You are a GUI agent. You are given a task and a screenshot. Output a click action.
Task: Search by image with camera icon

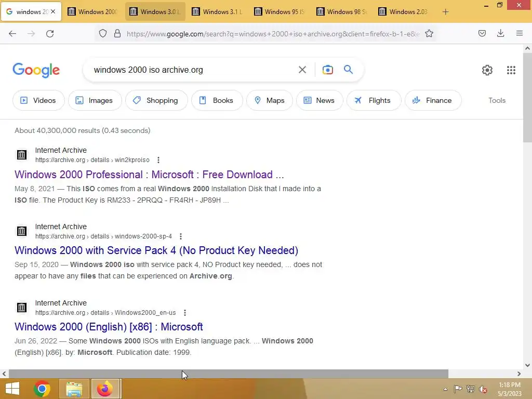click(327, 70)
